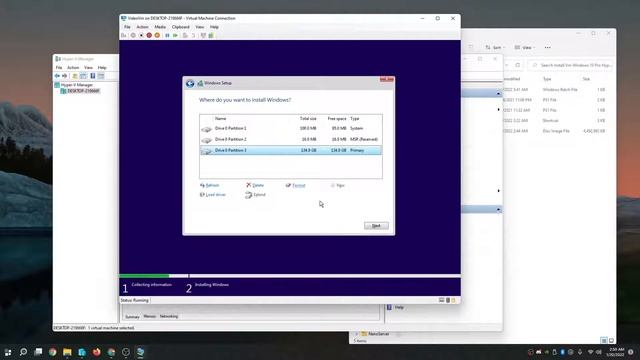Click the Free space column header
The width and height of the screenshot is (640, 360).
point(337,118)
